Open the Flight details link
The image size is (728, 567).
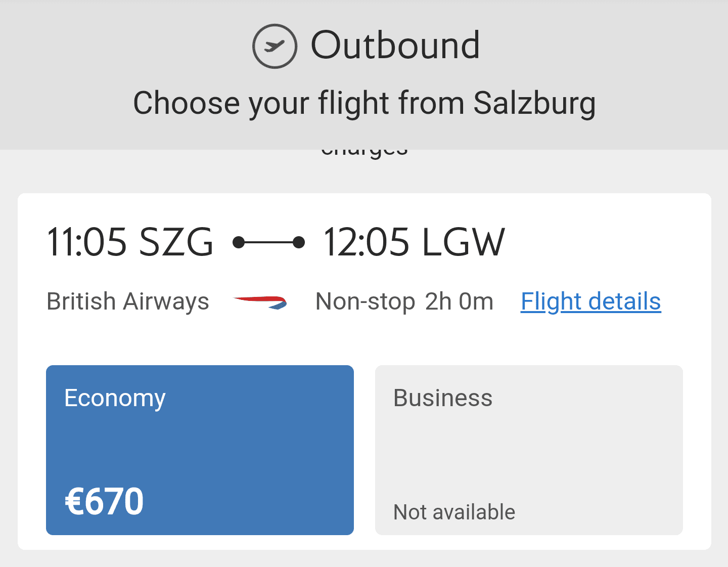click(x=590, y=302)
